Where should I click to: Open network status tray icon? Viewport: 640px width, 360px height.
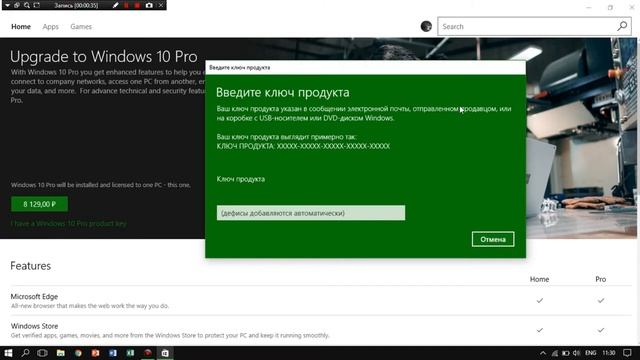point(554,353)
